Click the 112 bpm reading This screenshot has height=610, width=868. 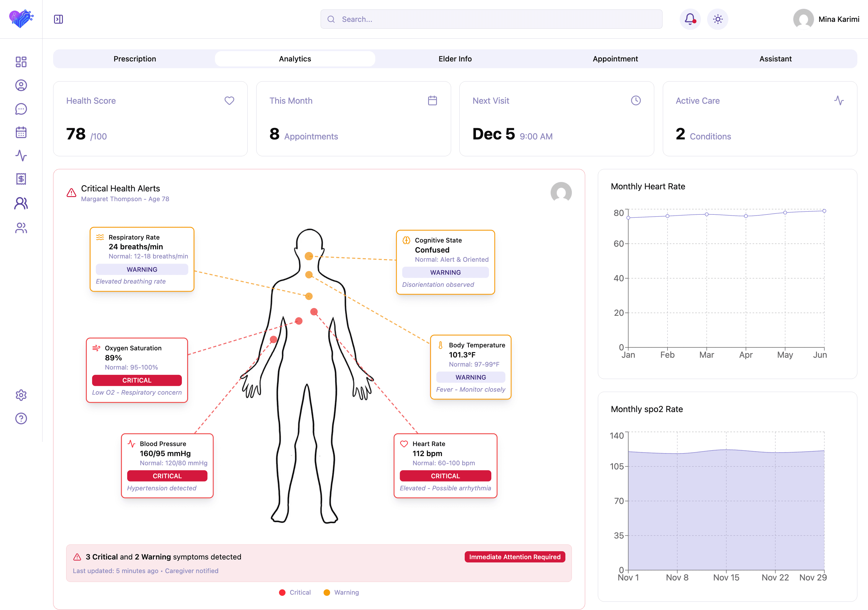(427, 454)
